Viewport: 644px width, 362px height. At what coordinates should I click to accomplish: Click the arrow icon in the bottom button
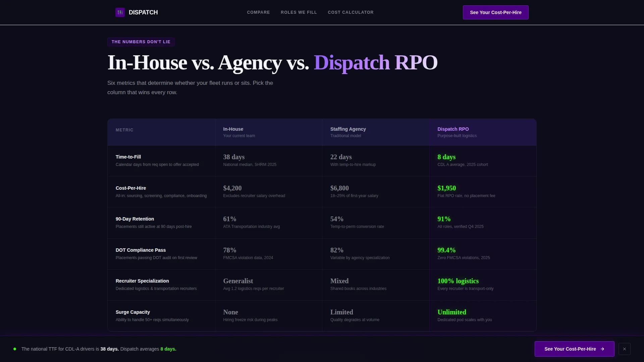point(602,349)
